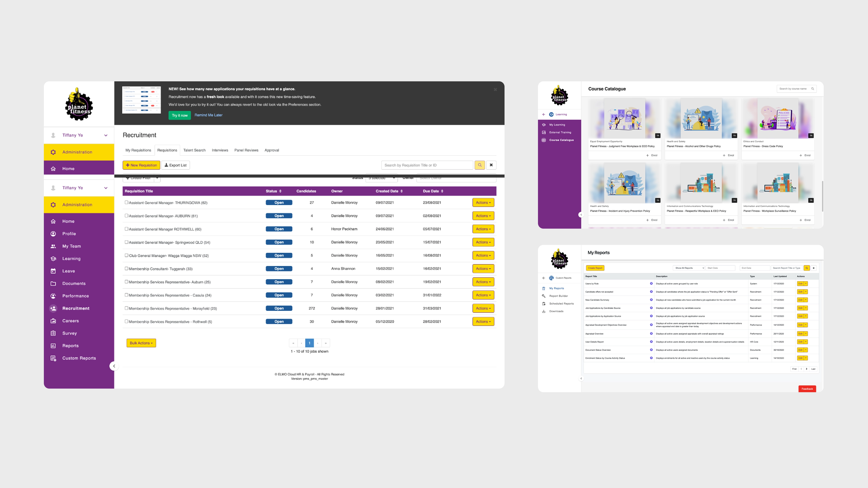Click Downloads icon in My Reports sidebar
The width and height of the screenshot is (868, 488).
[543, 312]
